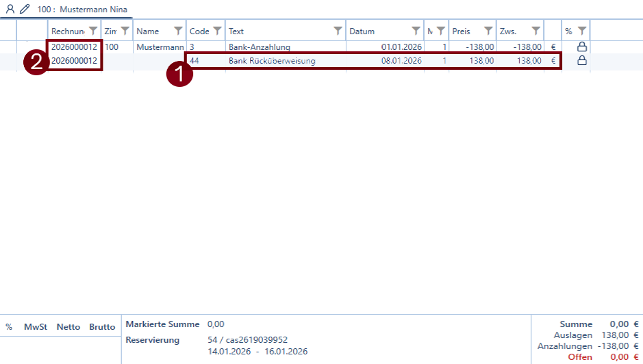
Task: Click the guest profile person icon
Action: (10, 10)
